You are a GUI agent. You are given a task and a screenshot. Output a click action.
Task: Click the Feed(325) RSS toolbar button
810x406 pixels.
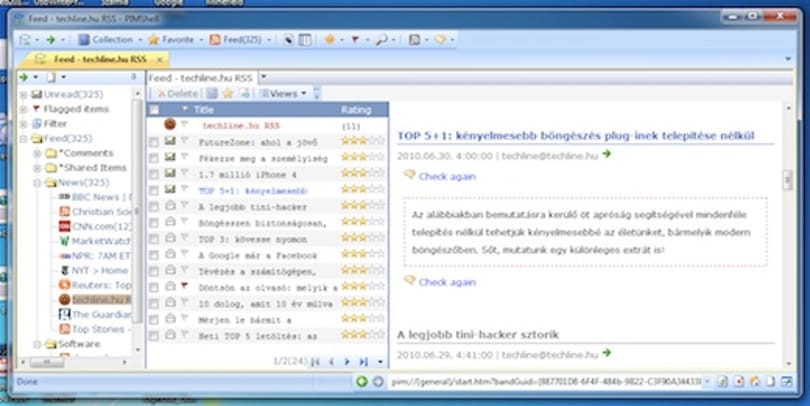pos(236,40)
